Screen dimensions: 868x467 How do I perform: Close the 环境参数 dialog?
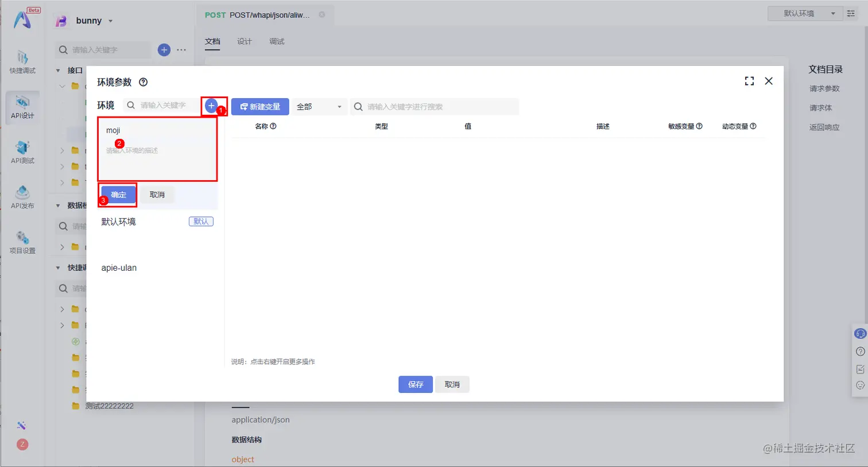point(769,81)
